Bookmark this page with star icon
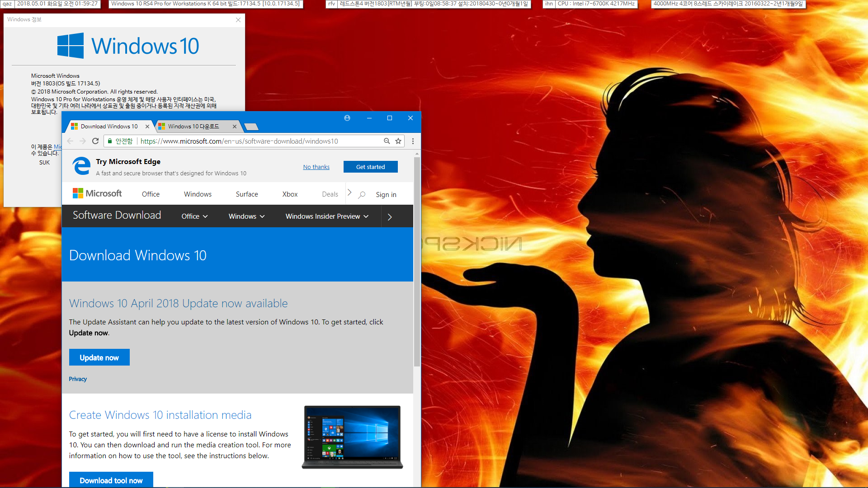 [398, 141]
